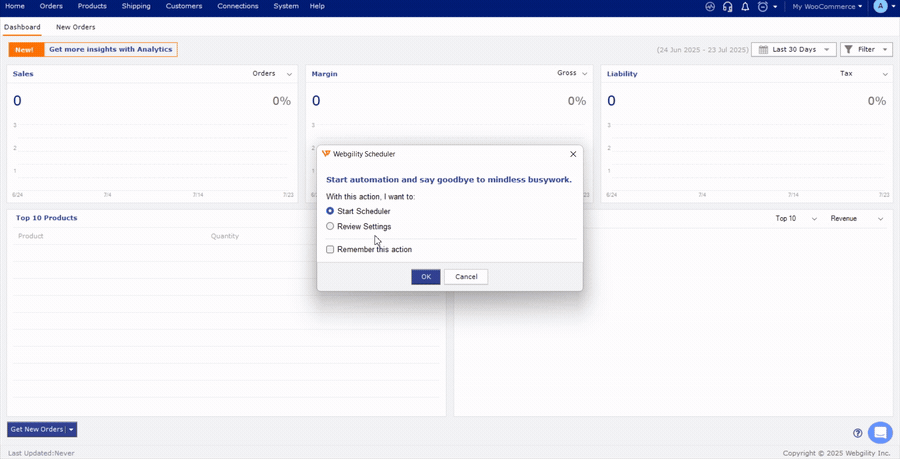The height and width of the screenshot is (459, 900).
Task: Click the orange New! badge
Action: pos(24,49)
